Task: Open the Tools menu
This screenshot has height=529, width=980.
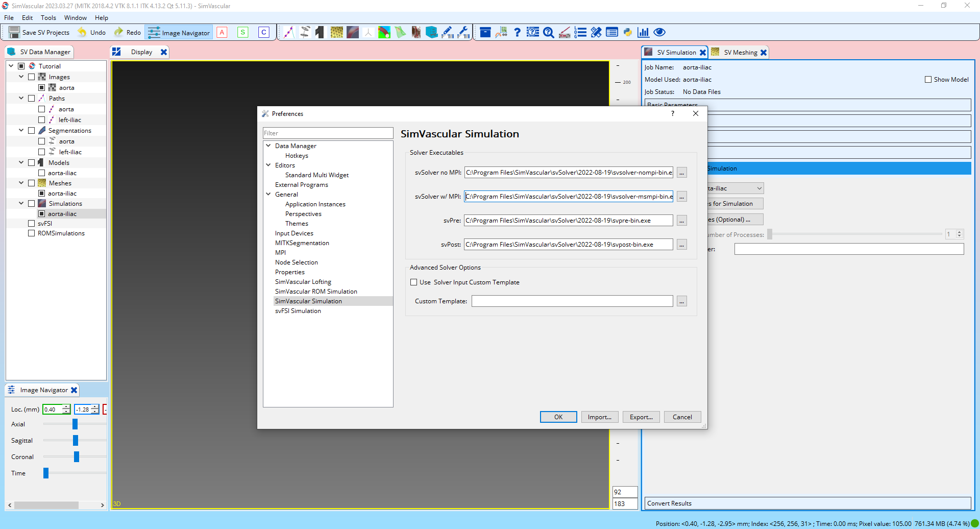Action: click(x=48, y=18)
